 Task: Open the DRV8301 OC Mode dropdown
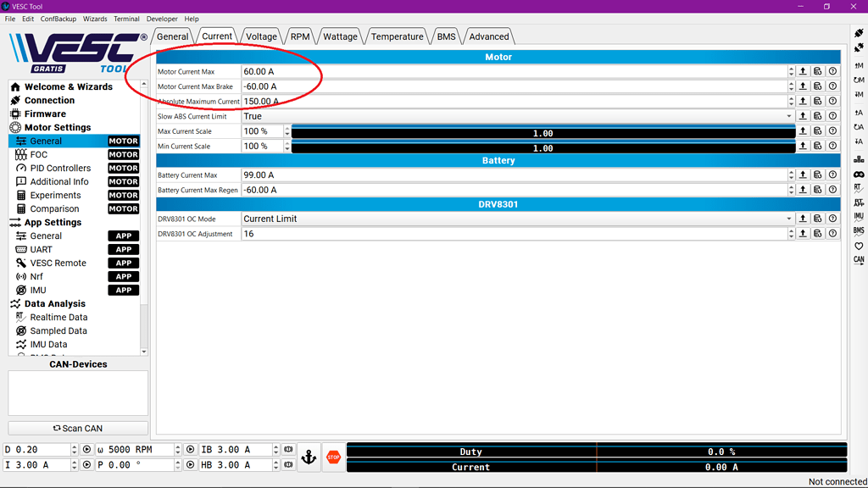tap(788, 218)
